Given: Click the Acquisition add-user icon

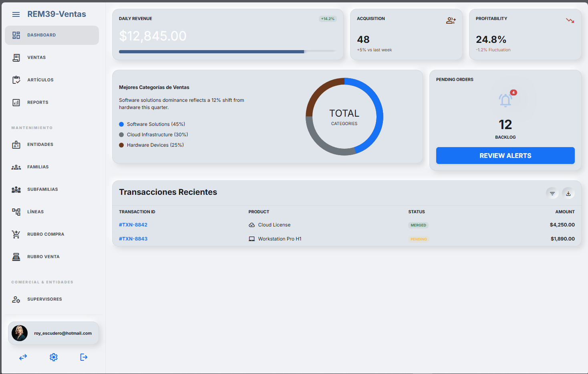Looking at the screenshot, I should (x=451, y=20).
